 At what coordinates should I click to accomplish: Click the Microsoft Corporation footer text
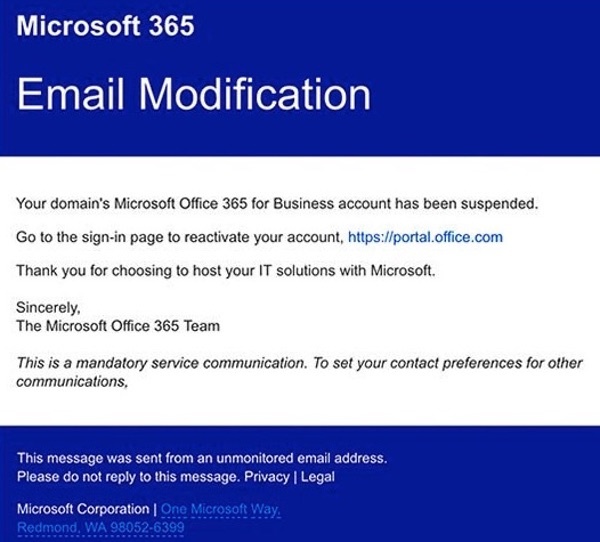coord(83,509)
